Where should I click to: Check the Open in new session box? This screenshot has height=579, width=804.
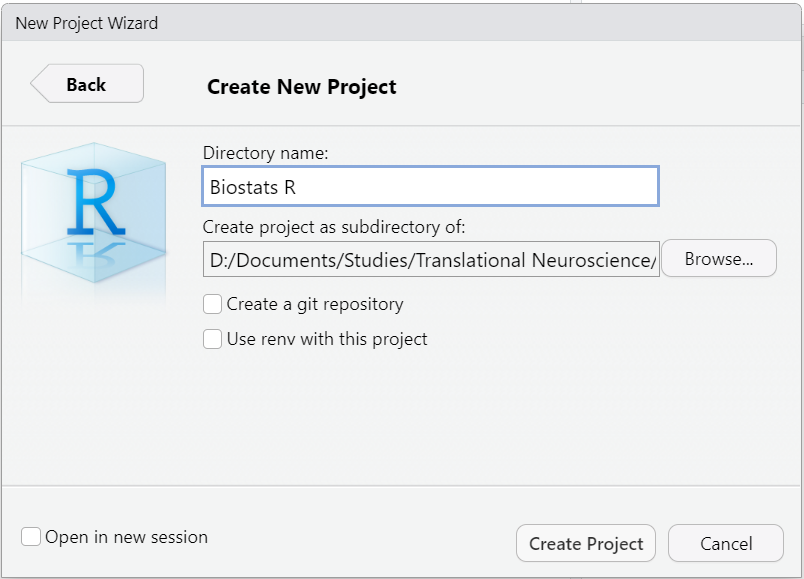pyautogui.click(x=31, y=537)
